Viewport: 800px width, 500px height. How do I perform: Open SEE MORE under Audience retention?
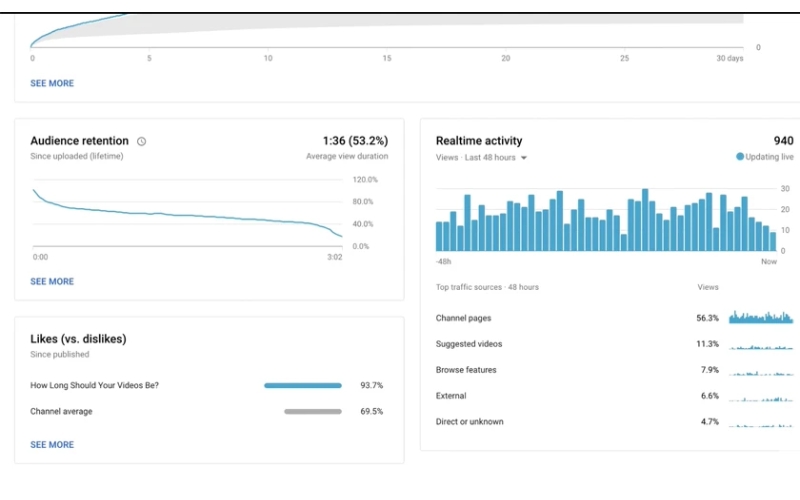click(x=52, y=282)
